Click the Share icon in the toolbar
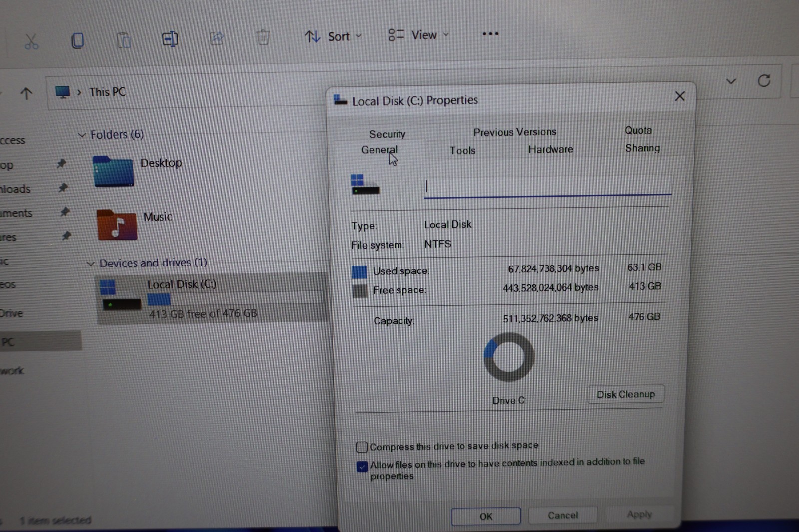This screenshot has height=532, width=799. pos(216,38)
